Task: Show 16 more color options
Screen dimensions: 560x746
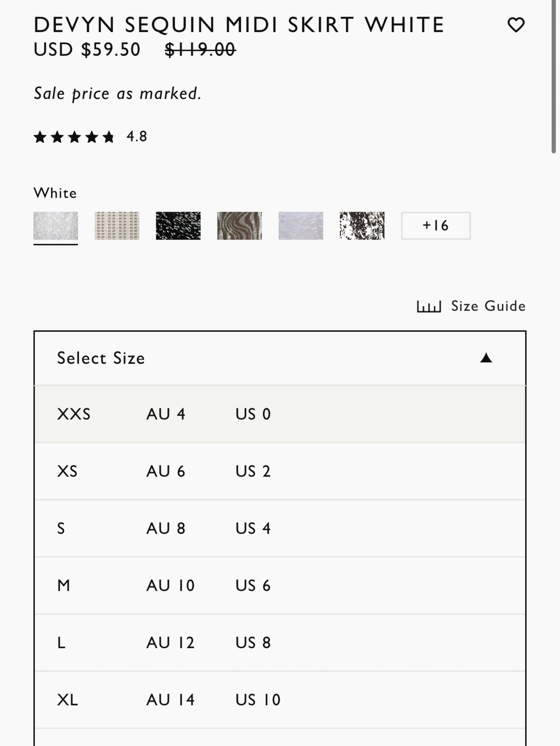Action: (x=436, y=226)
